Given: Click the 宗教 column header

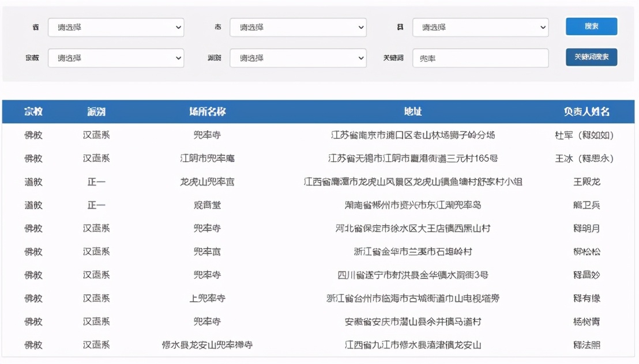Looking at the screenshot, I should [x=33, y=112].
